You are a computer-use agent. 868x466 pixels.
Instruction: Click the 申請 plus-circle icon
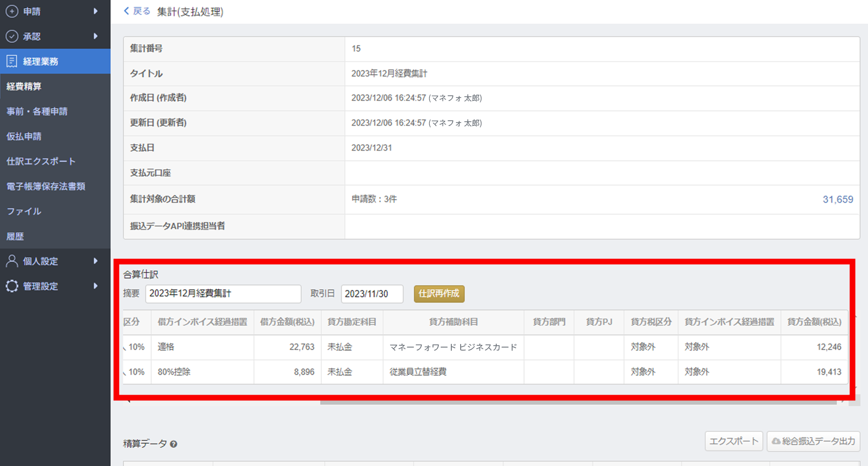tap(12, 11)
